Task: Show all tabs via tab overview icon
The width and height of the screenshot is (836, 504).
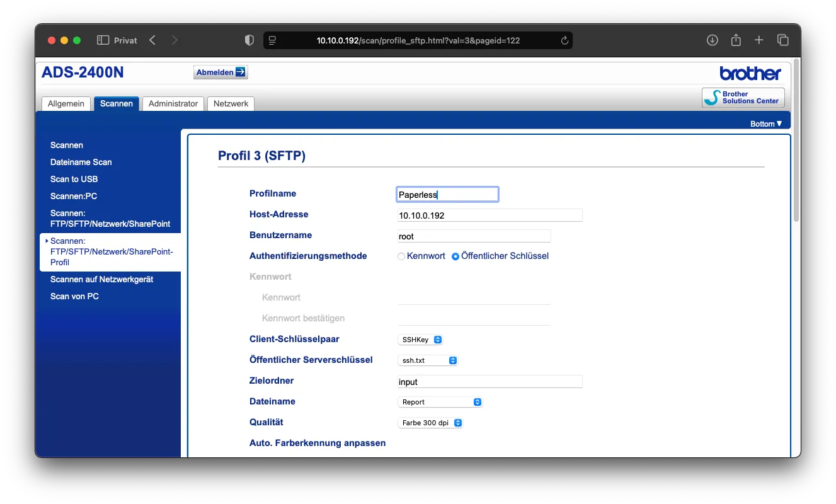Action: click(x=782, y=40)
